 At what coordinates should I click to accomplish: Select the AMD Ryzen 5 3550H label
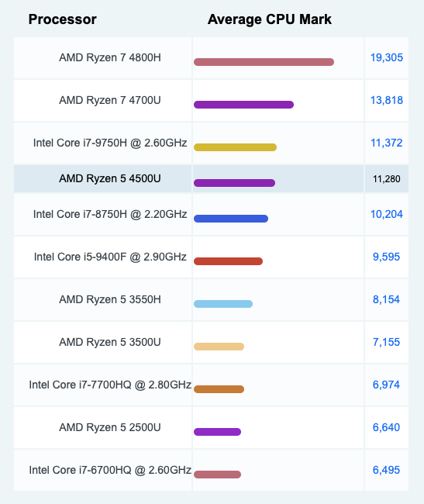point(110,299)
